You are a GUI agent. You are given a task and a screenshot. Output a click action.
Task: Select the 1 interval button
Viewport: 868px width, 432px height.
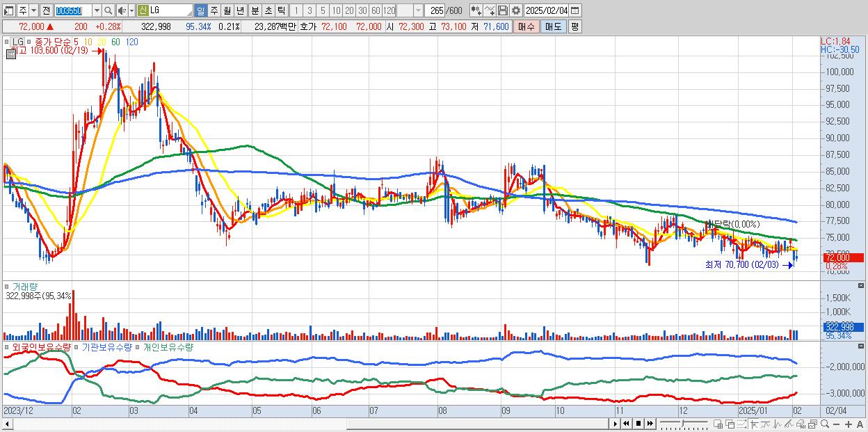pyautogui.click(x=297, y=10)
